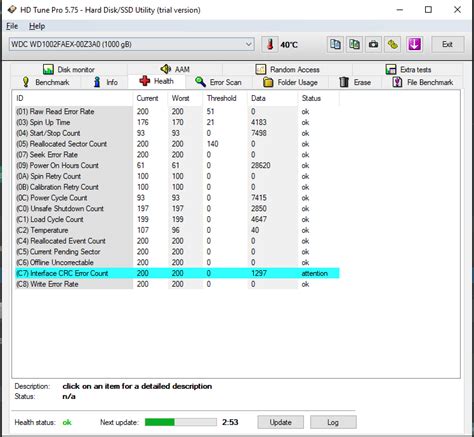Select the (C2) Temperature row
This screenshot has width=474, height=437.
coord(177,230)
